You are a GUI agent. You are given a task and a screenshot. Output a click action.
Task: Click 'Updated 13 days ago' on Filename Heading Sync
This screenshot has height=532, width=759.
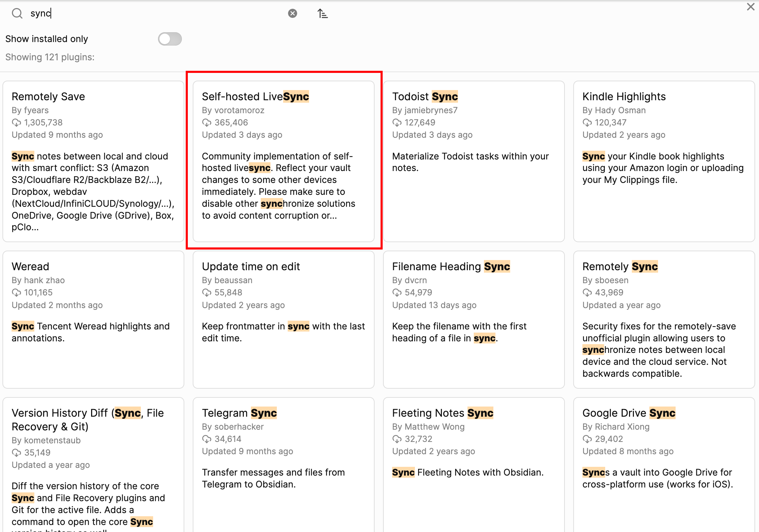[434, 305]
